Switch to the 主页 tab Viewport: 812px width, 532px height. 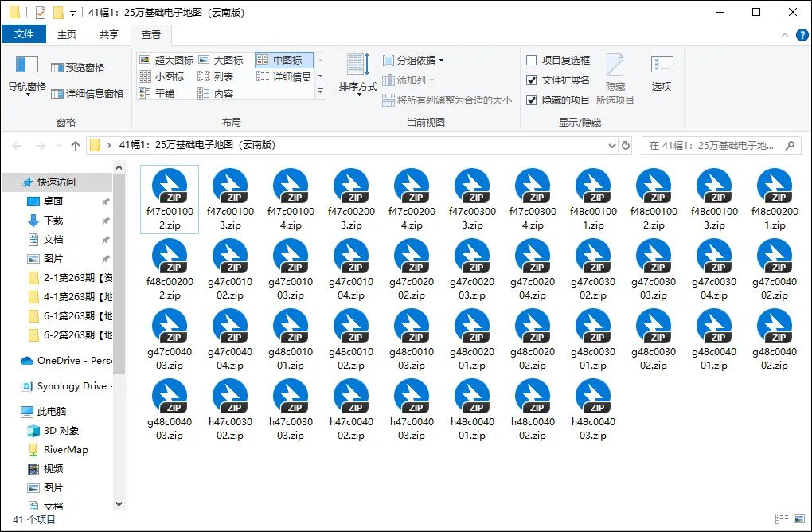[66, 34]
